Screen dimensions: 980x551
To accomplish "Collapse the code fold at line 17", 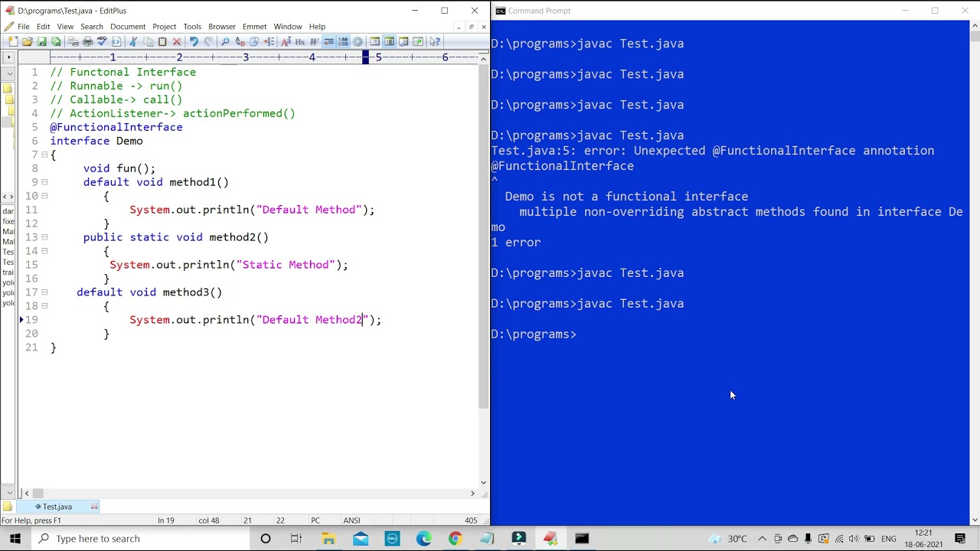I will [44, 292].
